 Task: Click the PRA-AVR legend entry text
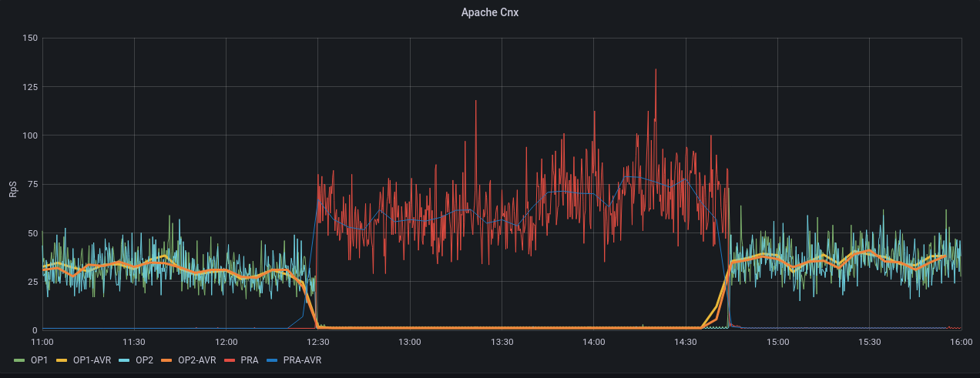click(x=303, y=360)
